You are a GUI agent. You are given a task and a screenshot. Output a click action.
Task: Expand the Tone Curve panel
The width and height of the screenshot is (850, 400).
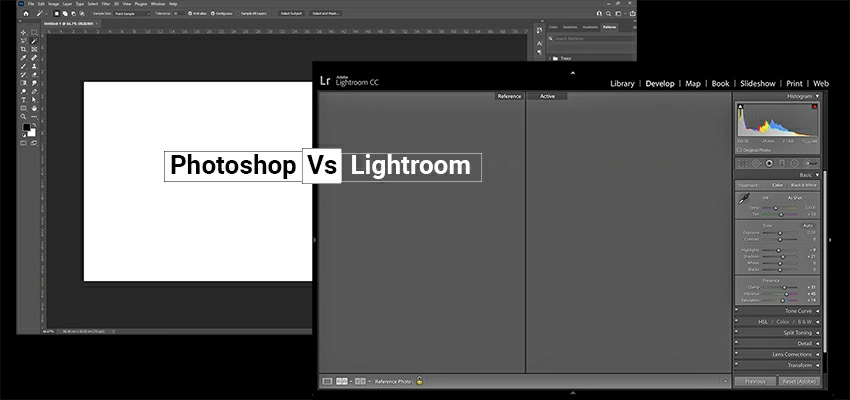click(797, 311)
